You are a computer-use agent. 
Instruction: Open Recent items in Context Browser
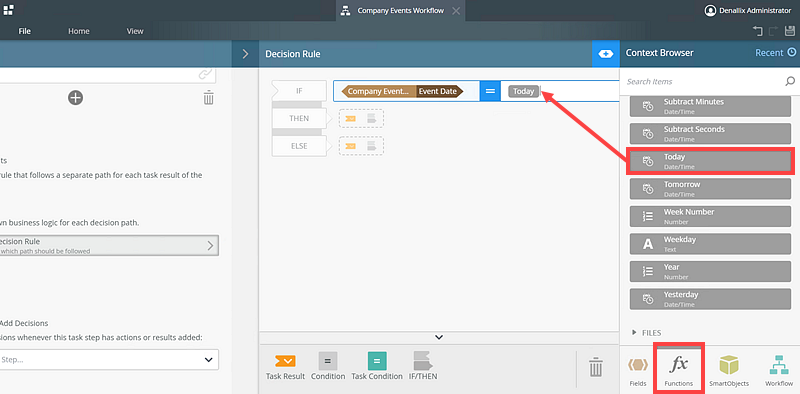click(x=776, y=53)
